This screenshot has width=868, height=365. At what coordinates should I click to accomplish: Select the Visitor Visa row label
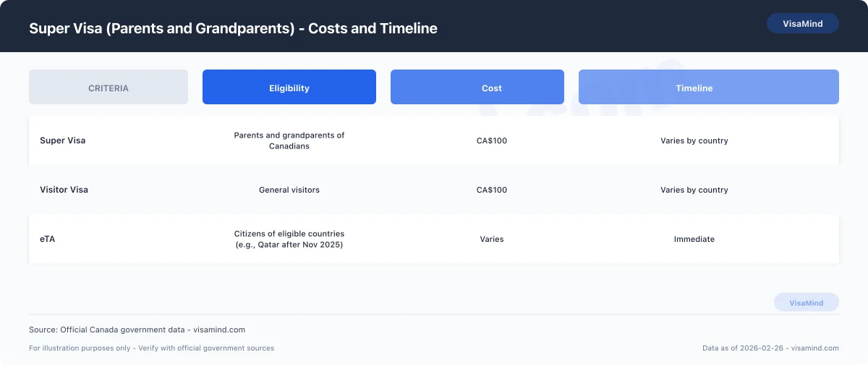tap(64, 190)
